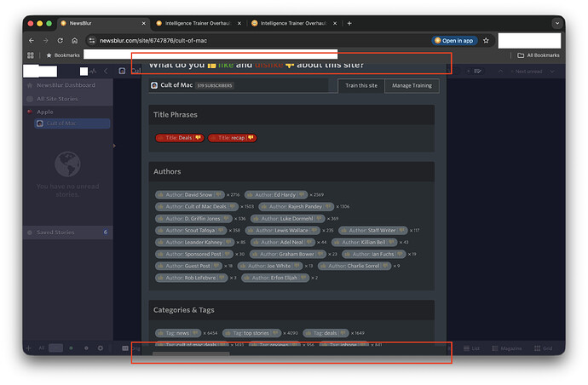Open the All Bookmarks folder
The image size is (588, 385).
[x=539, y=55]
